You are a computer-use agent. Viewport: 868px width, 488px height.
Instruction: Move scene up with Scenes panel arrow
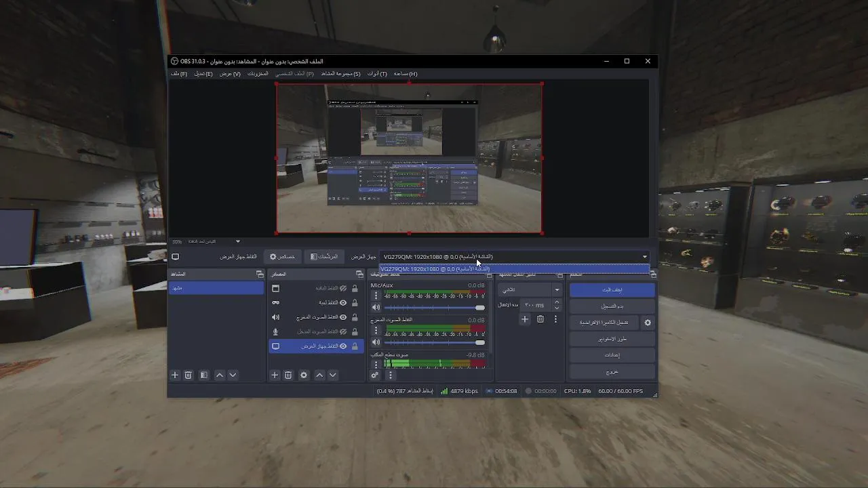tap(219, 375)
